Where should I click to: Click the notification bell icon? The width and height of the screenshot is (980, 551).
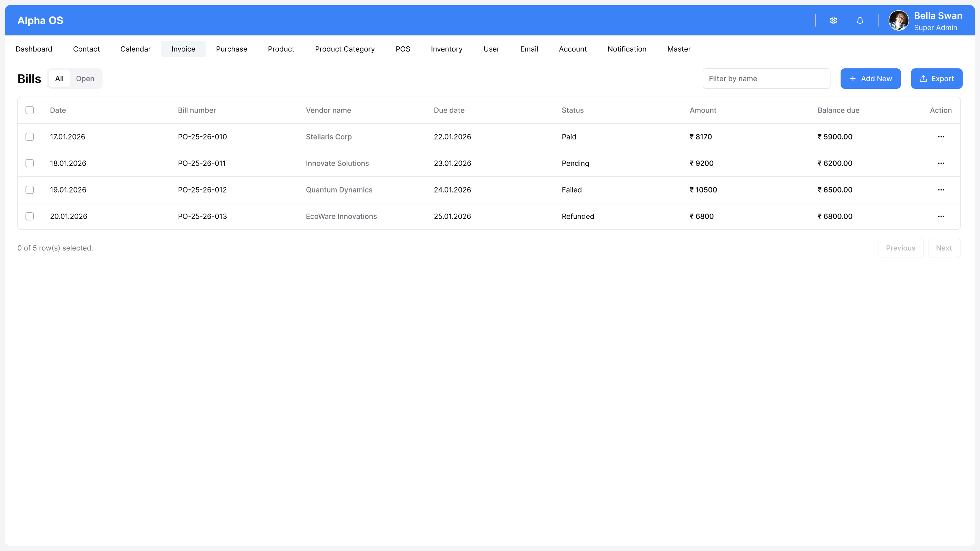[x=860, y=20]
